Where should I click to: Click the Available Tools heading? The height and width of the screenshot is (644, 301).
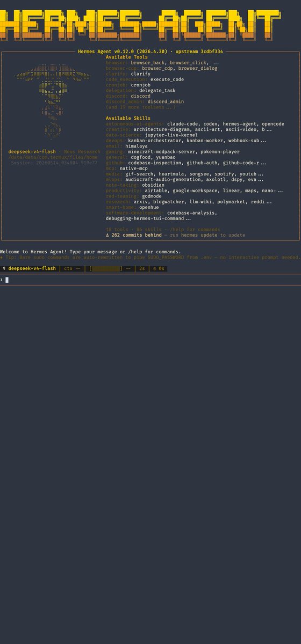(x=127, y=57)
